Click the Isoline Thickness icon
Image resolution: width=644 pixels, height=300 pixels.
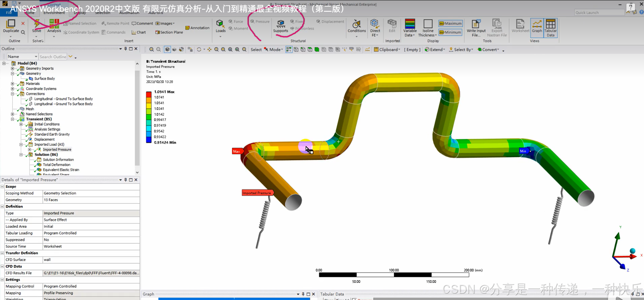tap(428, 24)
